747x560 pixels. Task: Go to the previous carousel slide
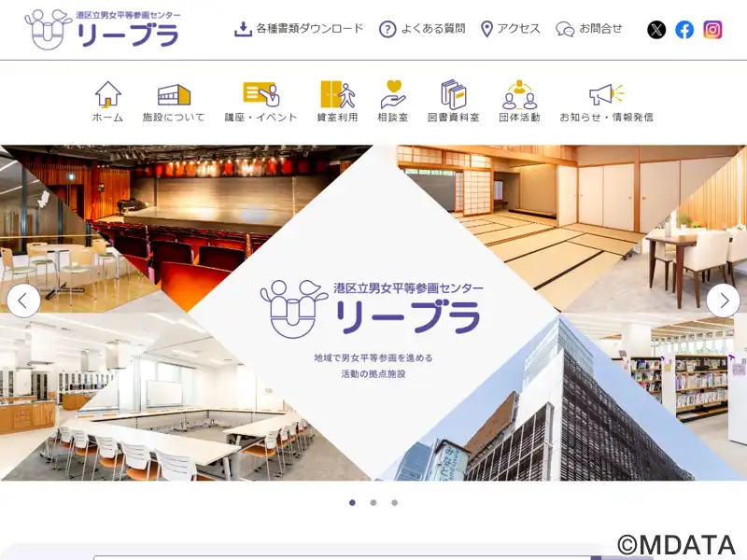23,301
